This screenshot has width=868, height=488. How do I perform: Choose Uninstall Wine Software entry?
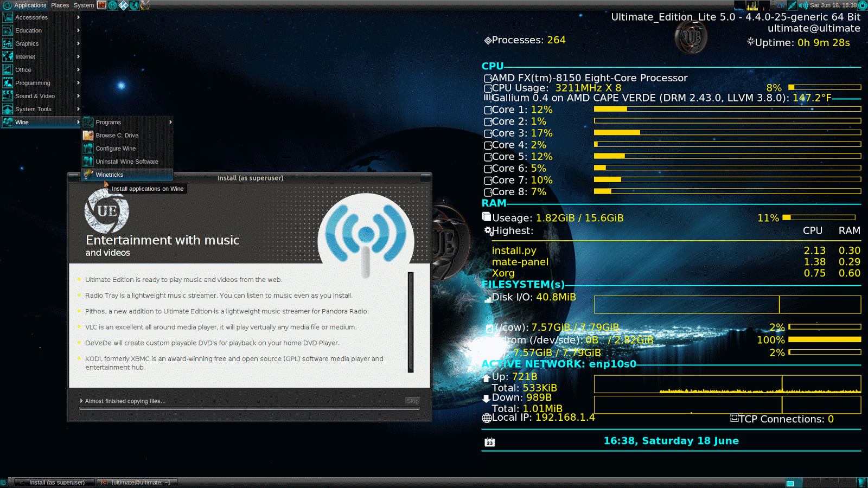tap(127, 161)
